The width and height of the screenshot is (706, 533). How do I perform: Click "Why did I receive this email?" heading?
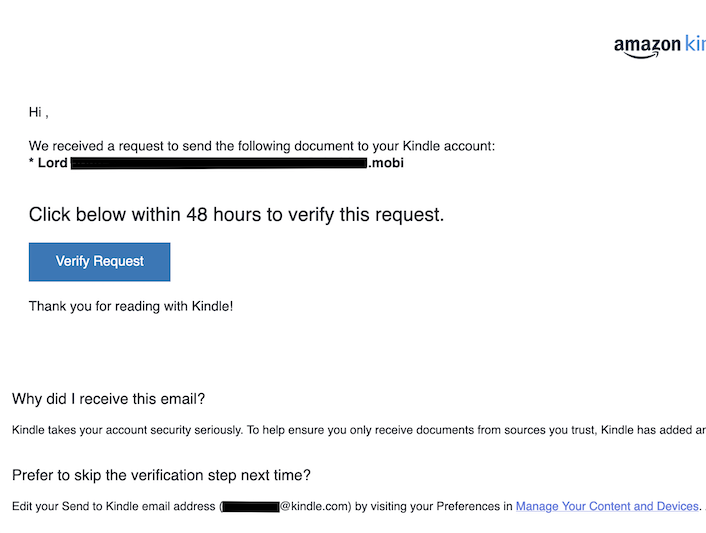pos(108,399)
